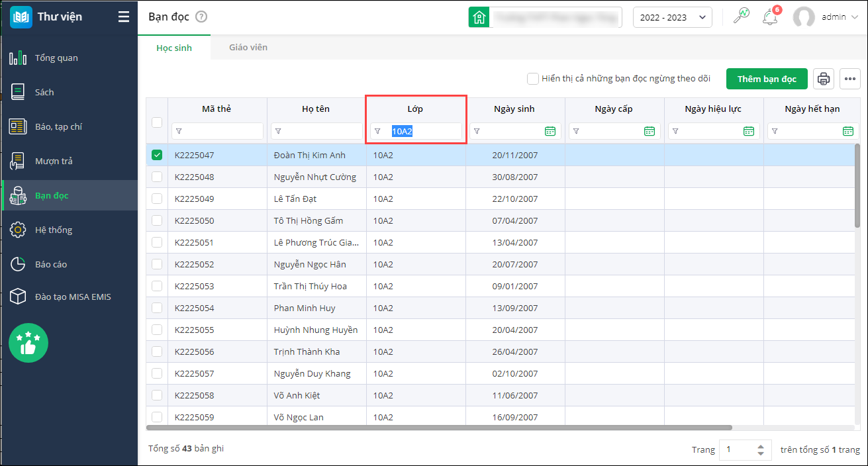Open filter operator icon in Họ tên column

[x=278, y=131]
